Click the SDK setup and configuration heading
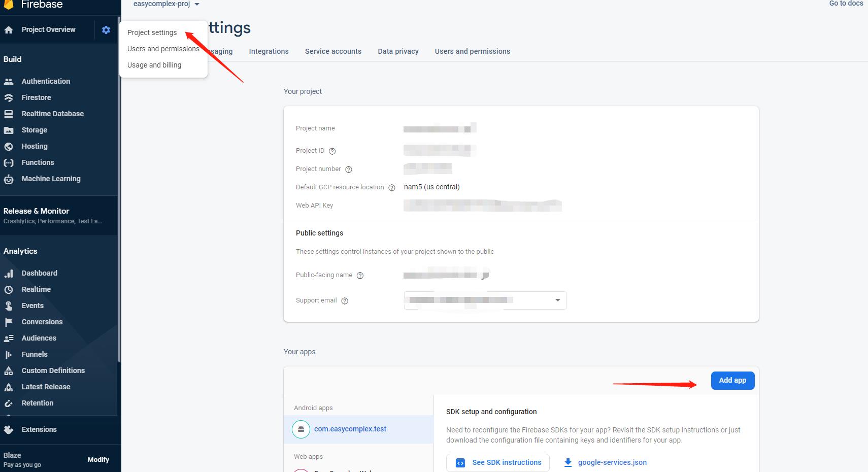The width and height of the screenshot is (868, 472). [x=491, y=412]
